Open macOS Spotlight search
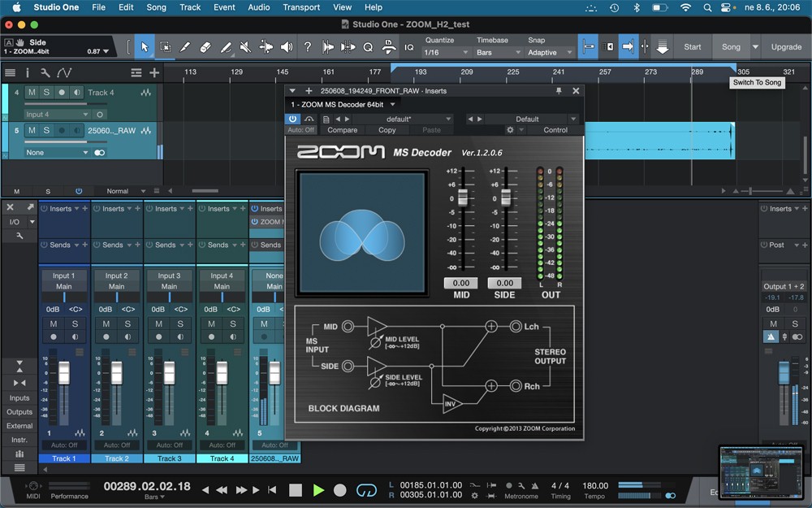The width and height of the screenshot is (812, 508). pyautogui.click(x=707, y=7)
